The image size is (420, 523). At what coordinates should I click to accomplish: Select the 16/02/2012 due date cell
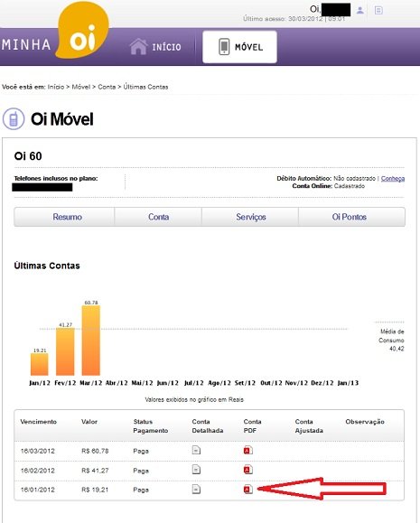click(37, 471)
